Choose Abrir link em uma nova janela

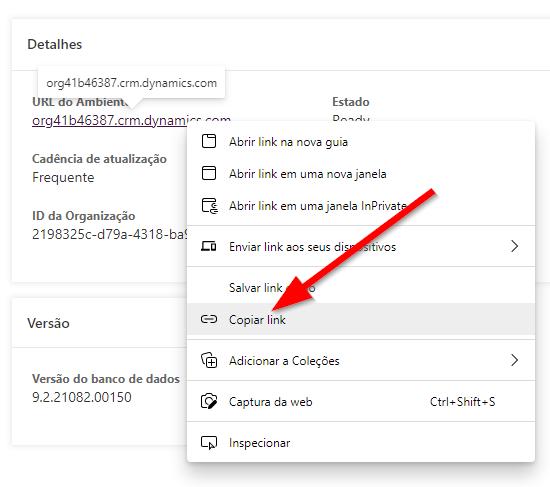click(x=361, y=174)
